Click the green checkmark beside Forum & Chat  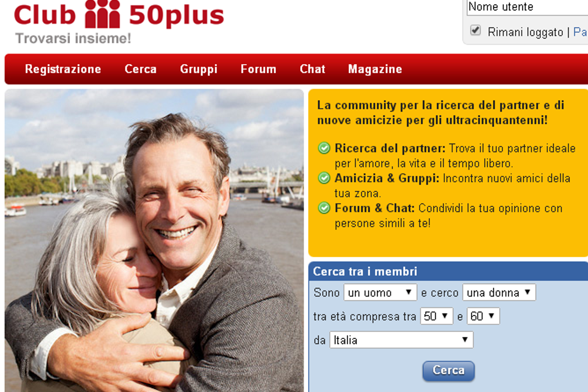pyautogui.click(x=324, y=208)
